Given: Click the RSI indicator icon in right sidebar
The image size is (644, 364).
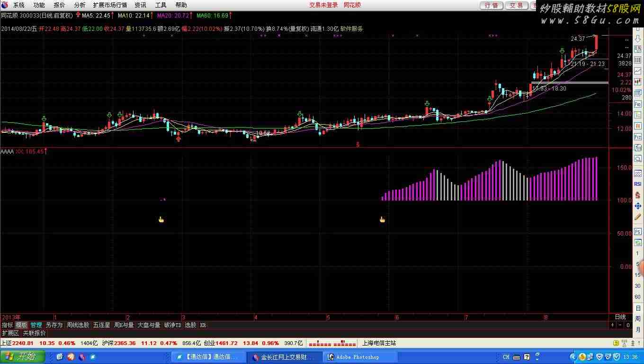Looking at the screenshot, I should [x=638, y=184].
